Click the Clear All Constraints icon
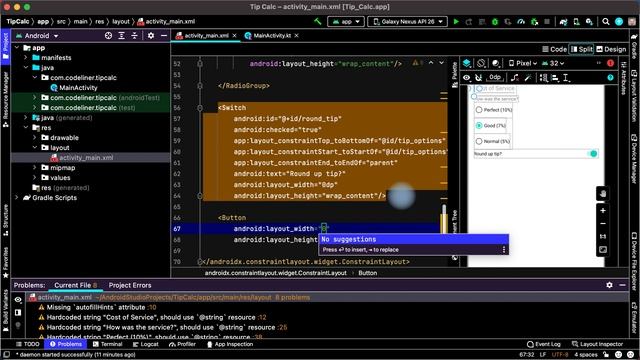640x360 pixels. click(x=515, y=78)
